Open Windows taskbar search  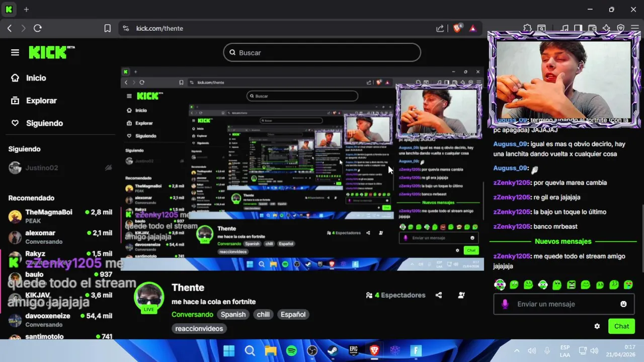(250, 350)
